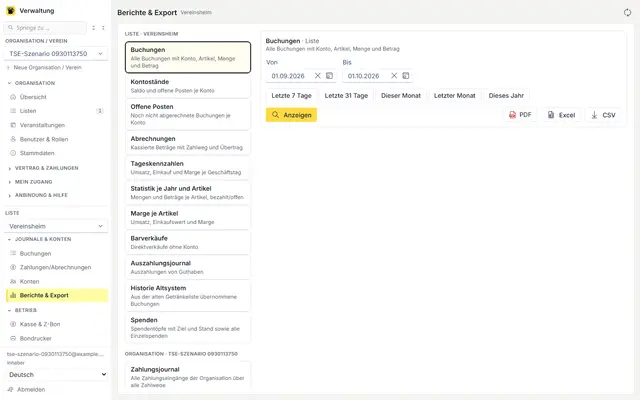Select the Spenden report

click(x=188, y=328)
